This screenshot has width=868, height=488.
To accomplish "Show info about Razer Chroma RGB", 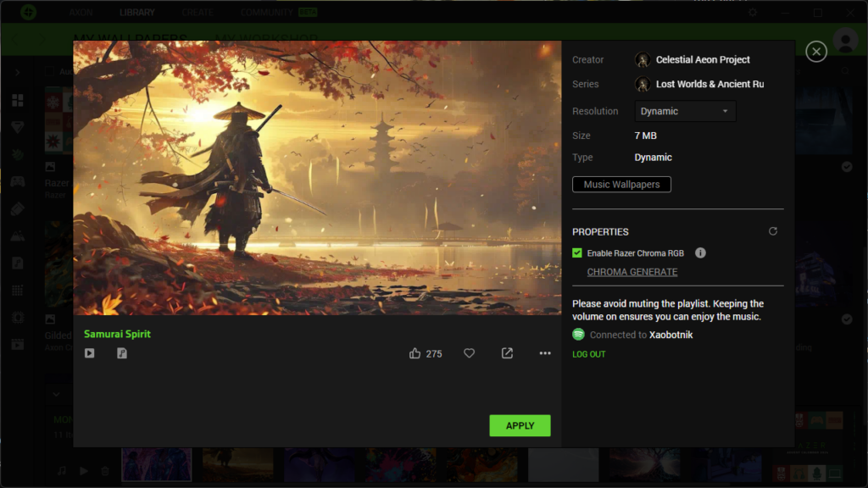I will coord(700,252).
